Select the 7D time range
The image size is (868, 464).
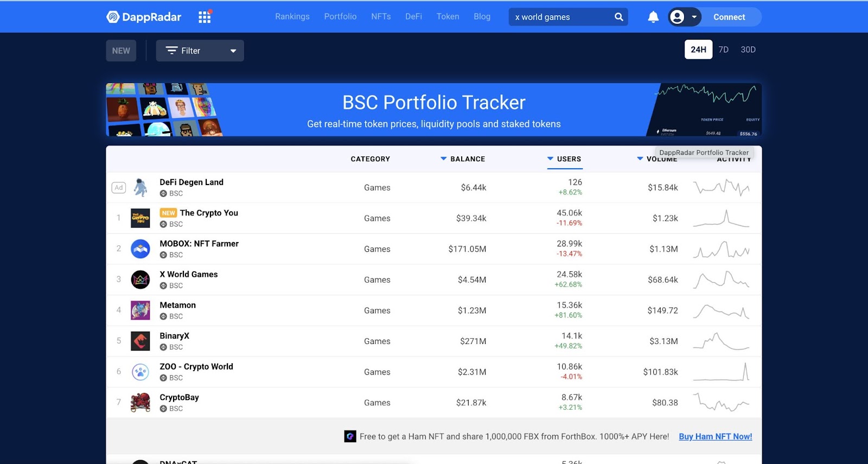pyautogui.click(x=723, y=49)
